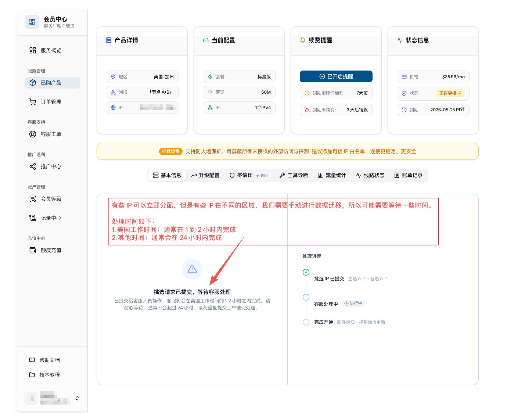Open 服务概览 in the sidebar

click(52, 50)
